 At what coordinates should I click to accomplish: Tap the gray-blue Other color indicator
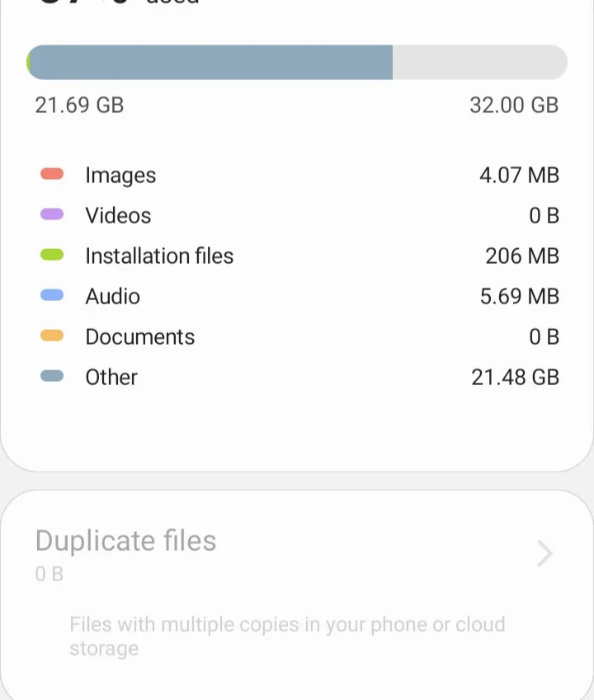pos(52,377)
